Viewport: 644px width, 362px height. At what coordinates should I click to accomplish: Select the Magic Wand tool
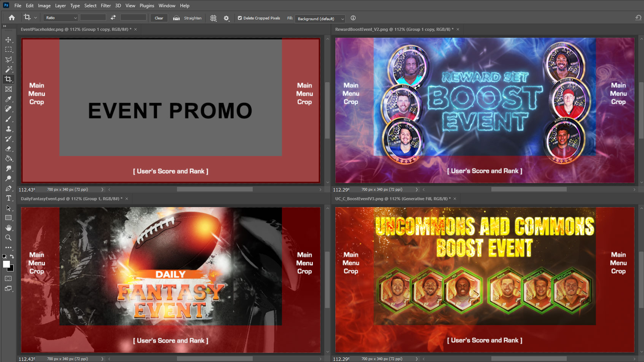coord(8,69)
